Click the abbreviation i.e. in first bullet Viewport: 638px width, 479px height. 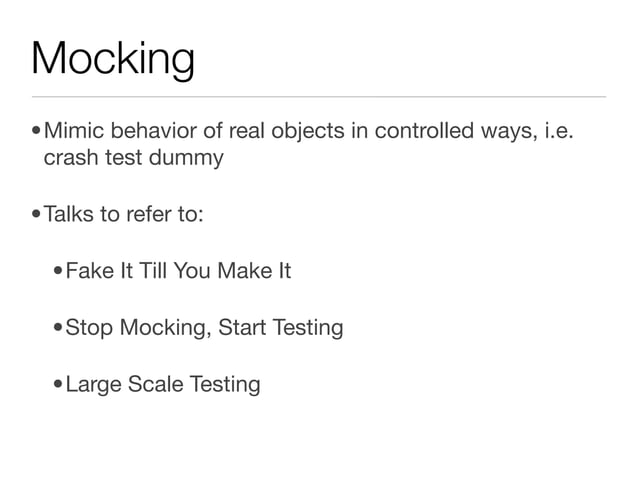(559, 131)
